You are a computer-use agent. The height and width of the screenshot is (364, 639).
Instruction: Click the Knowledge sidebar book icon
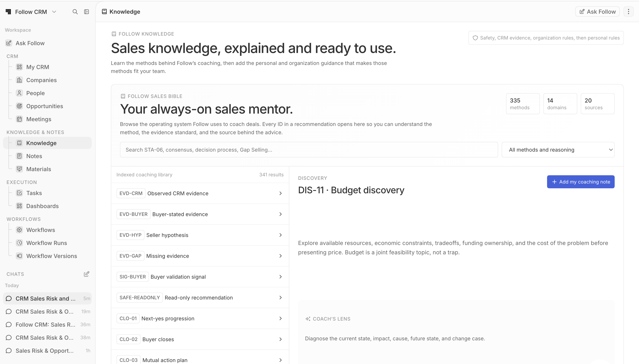pyautogui.click(x=19, y=143)
